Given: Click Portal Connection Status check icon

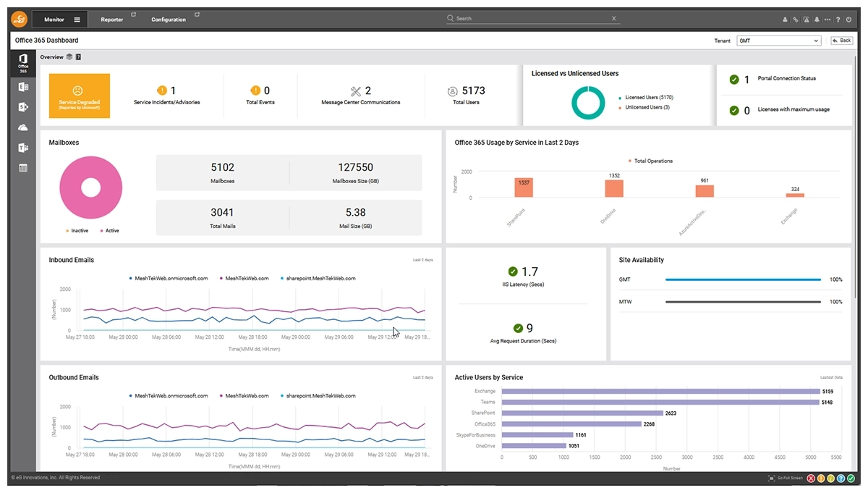Looking at the screenshot, I should pos(734,79).
